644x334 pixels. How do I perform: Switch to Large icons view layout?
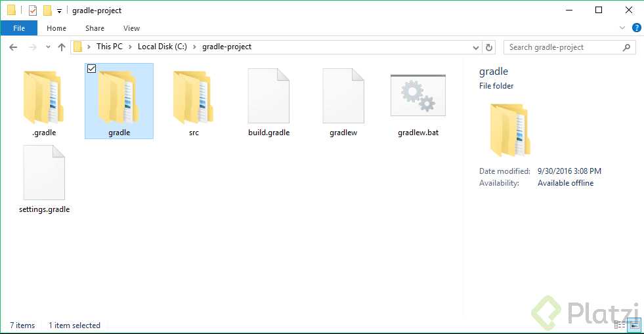click(635, 325)
